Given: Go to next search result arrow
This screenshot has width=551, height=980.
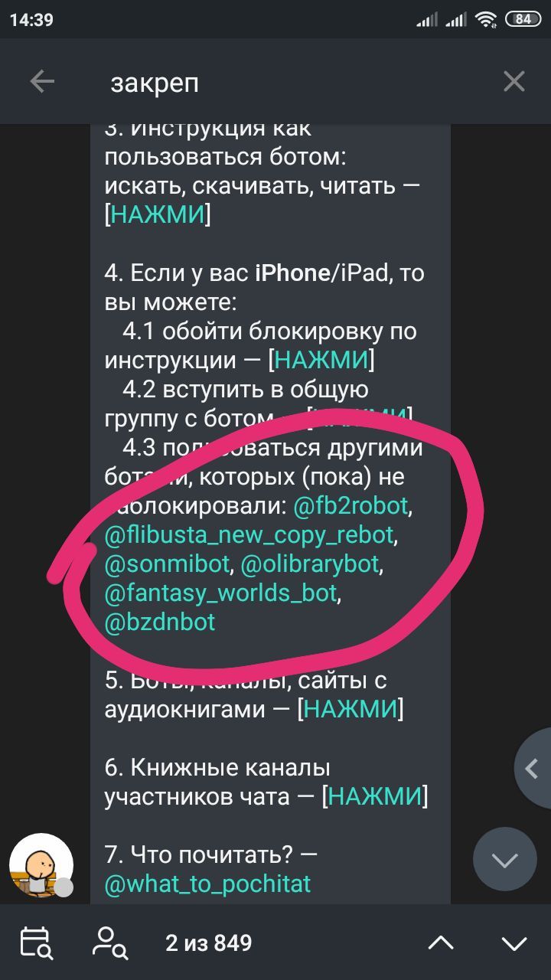Looking at the screenshot, I should (514, 943).
